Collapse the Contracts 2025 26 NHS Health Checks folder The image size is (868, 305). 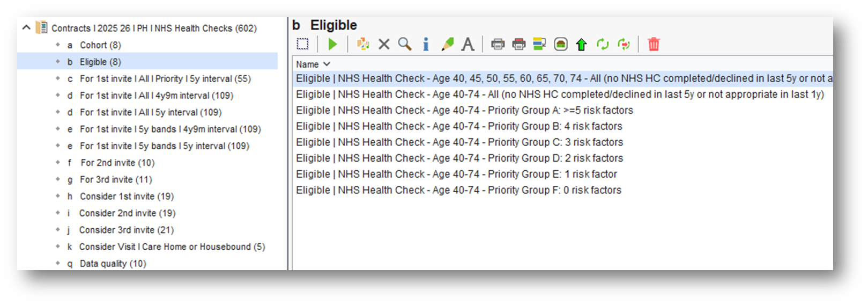[26, 27]
